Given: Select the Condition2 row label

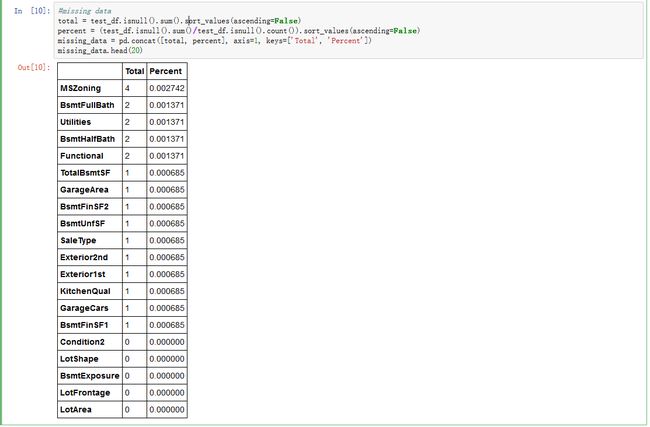Looking at the screenshot, I should tap(82, 342).
